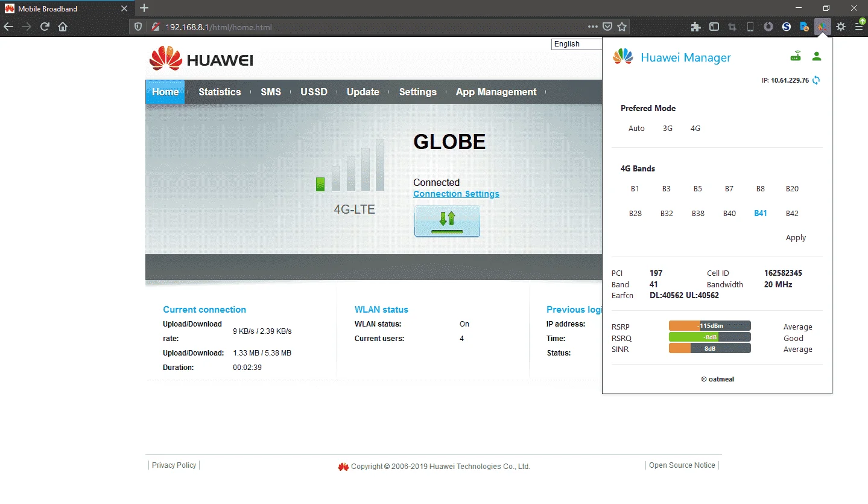Select 3G preferred mode
This screenshot has width=868, height=504.
pos(668,129)
